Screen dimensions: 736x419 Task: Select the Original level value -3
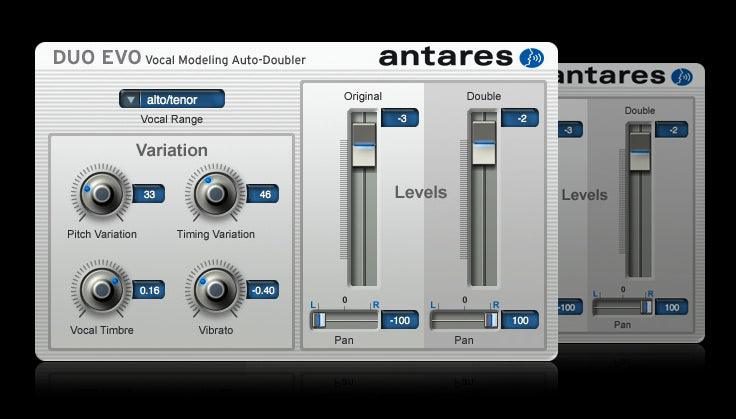point(400,118)
